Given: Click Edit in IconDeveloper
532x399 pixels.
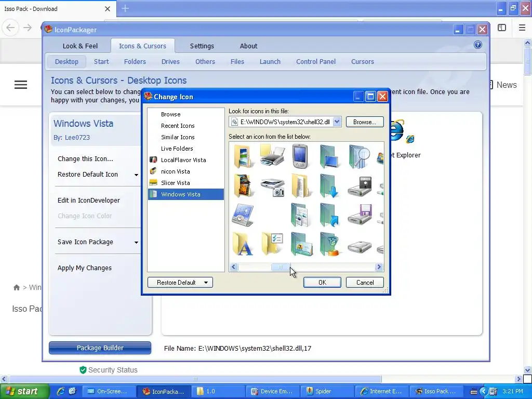Looking at the screenshot, I should pyautogui.click(x=89, y=201).
